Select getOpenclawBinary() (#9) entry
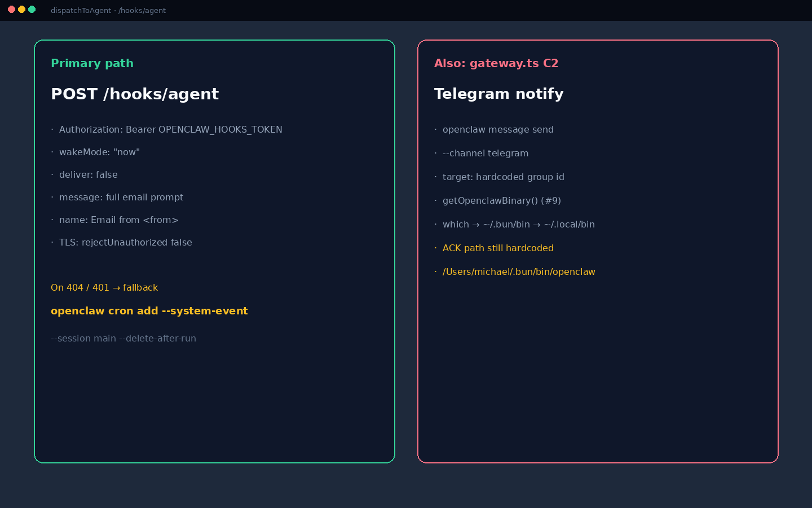Viewport: 812px width, 508px height. (502, 201)
